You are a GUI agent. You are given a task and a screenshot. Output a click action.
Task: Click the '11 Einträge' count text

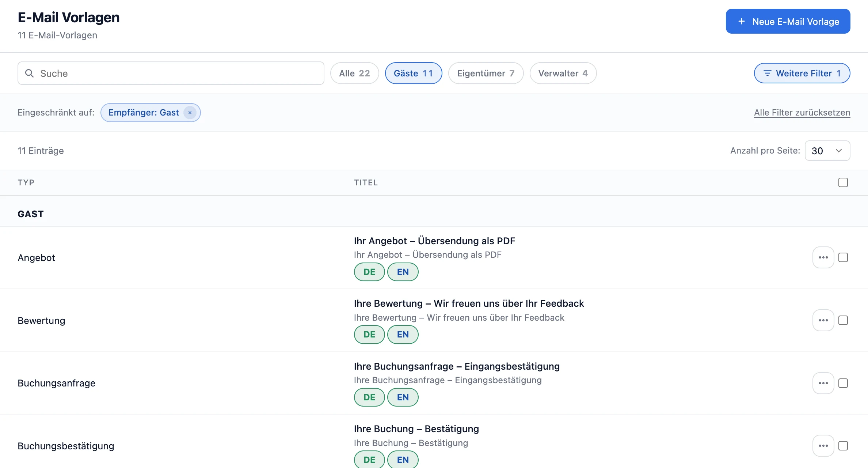pos(41,151)
